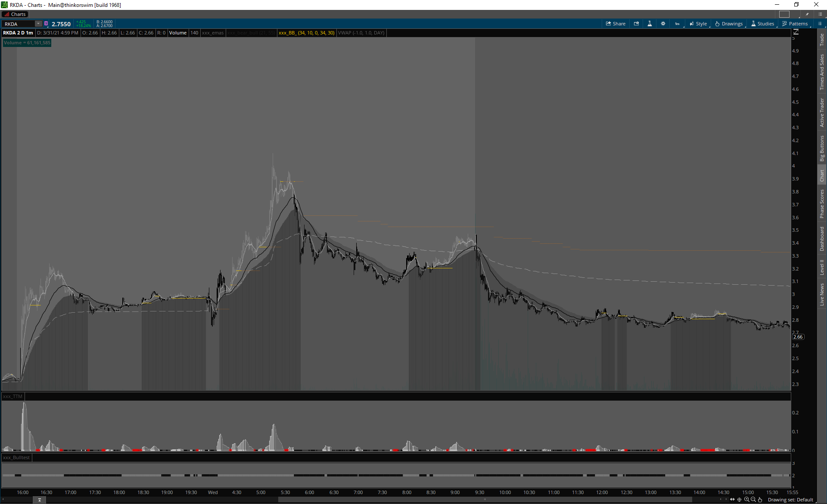Open the Style menu
Screen dimensions: 827x504
698,24
